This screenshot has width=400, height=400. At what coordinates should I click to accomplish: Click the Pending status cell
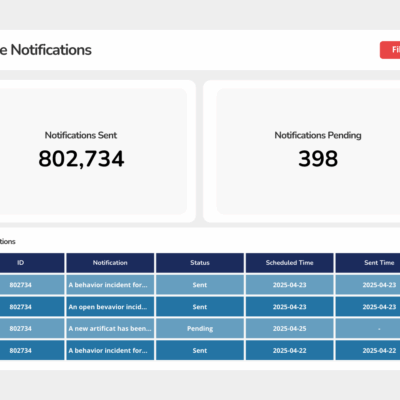coord(200,329)
